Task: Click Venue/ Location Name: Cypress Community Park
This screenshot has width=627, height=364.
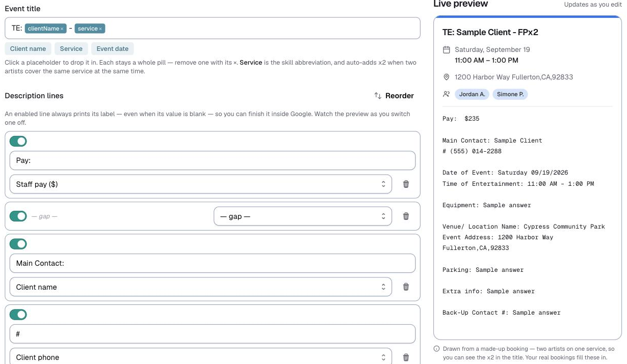Action: pos(524,227)
